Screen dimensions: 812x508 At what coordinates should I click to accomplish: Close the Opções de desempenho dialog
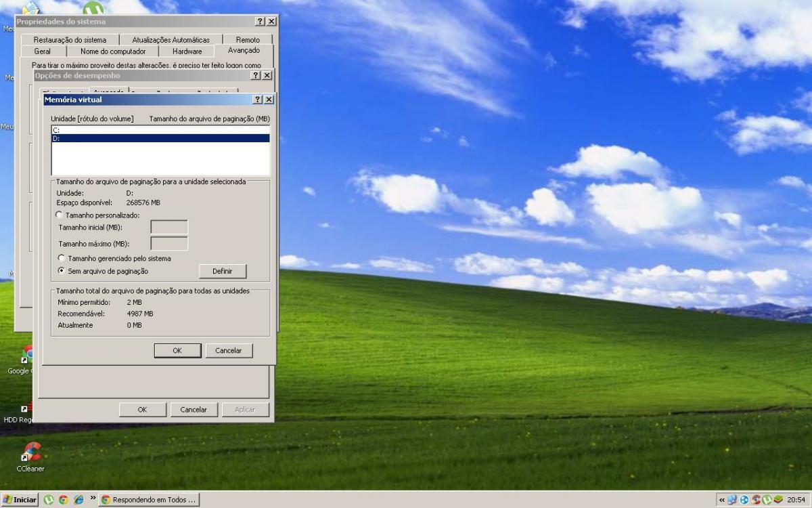tap(267, 75)
